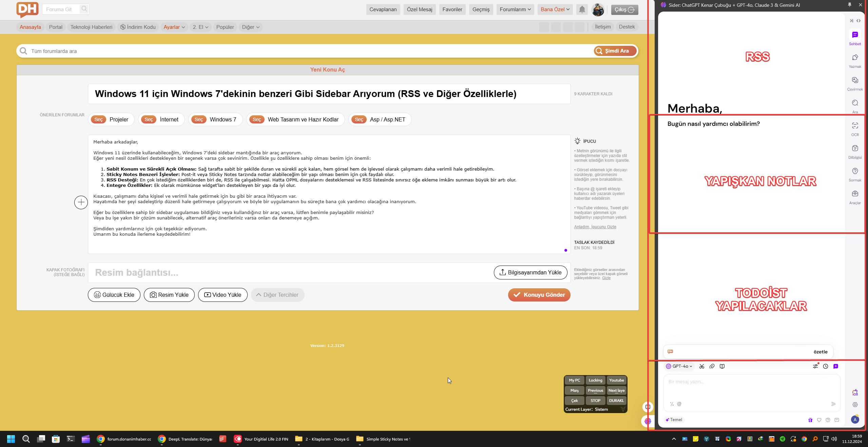Expand the GPT-4o model dropdown
The width and height of the screenshot is (868, 447).
679,366
